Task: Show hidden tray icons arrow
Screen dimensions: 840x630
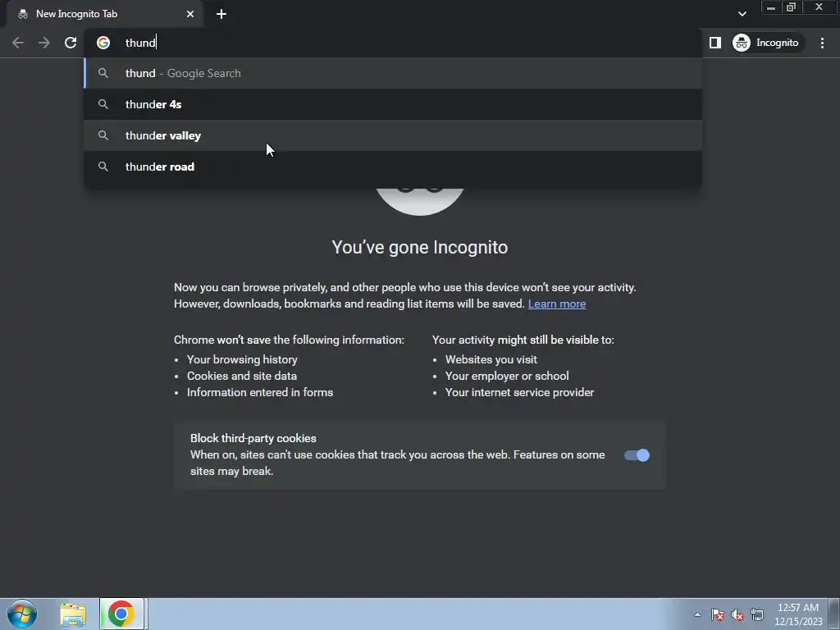Action: click(x=697, y=614)
